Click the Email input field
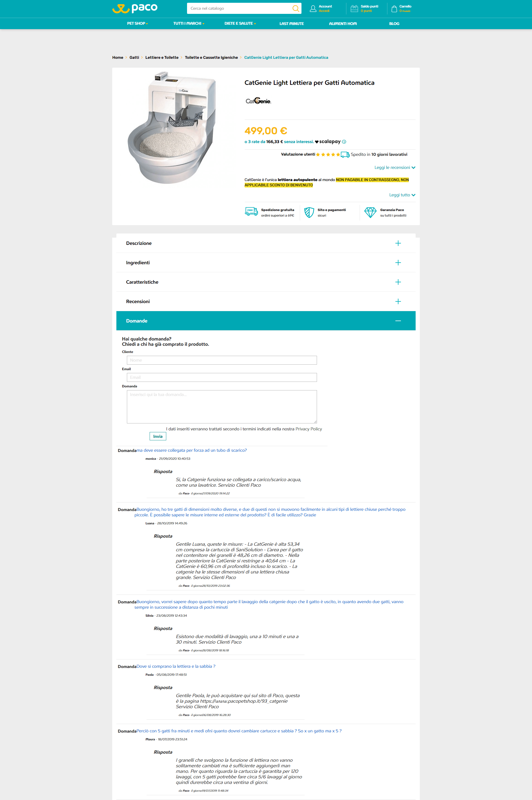The image size is (532, 800). click(222, 378)
